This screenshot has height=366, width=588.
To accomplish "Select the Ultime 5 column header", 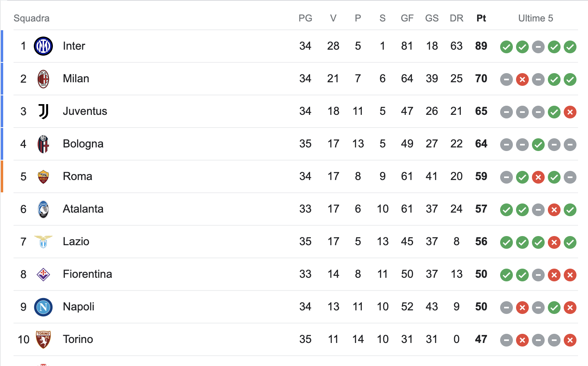I will (536, 18).
